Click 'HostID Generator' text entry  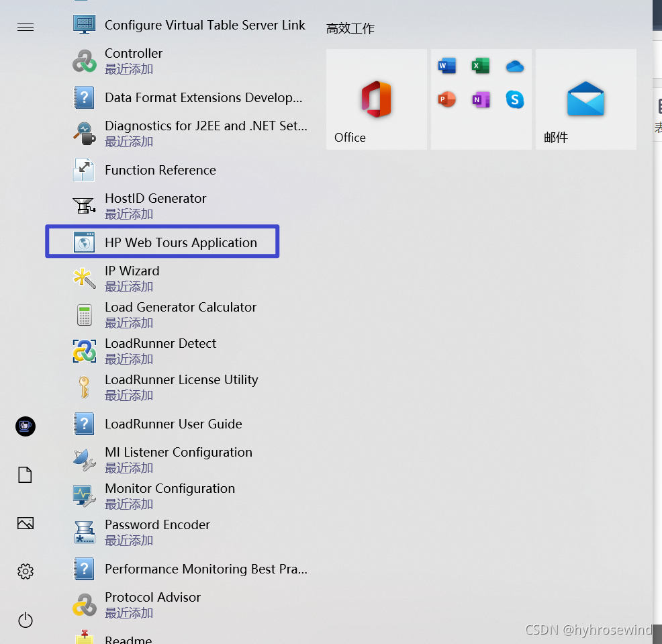pos(155,198)
